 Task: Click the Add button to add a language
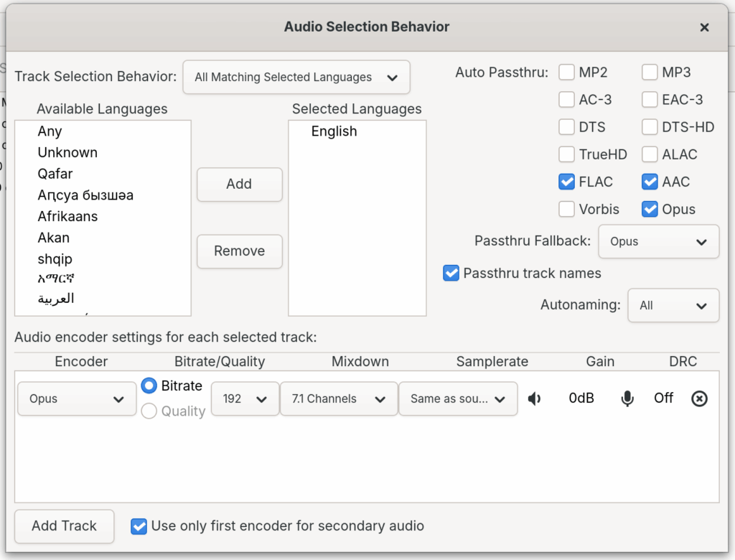239,185
